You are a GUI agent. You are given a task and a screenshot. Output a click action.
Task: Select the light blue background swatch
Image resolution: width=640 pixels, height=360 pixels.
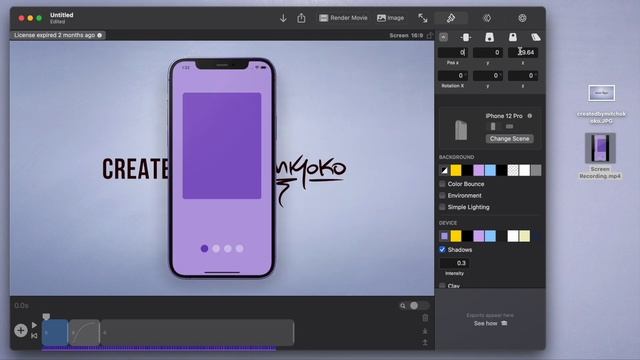coord(490,170)
